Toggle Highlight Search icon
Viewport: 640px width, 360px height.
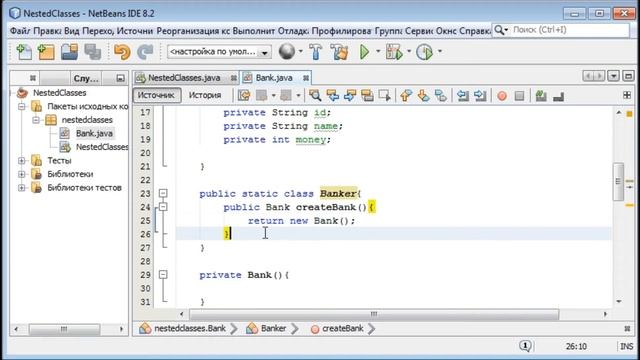coord(367,96)
